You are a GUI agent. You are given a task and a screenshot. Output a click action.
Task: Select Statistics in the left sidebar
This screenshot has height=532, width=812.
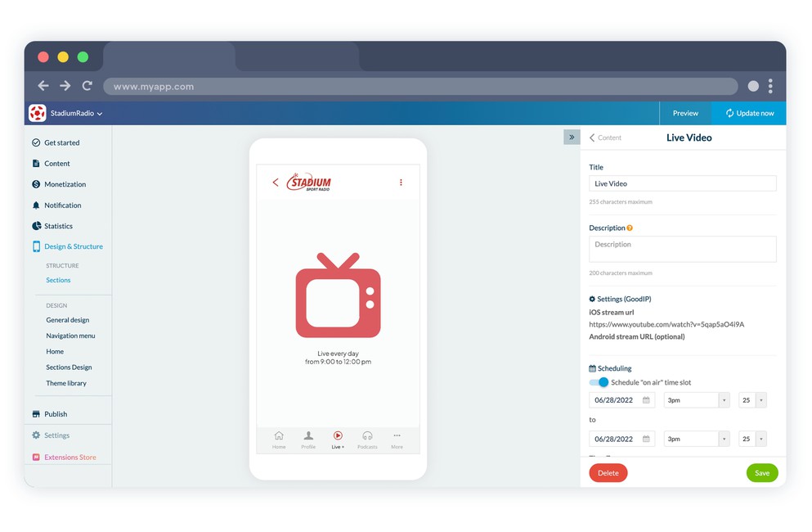58,226
